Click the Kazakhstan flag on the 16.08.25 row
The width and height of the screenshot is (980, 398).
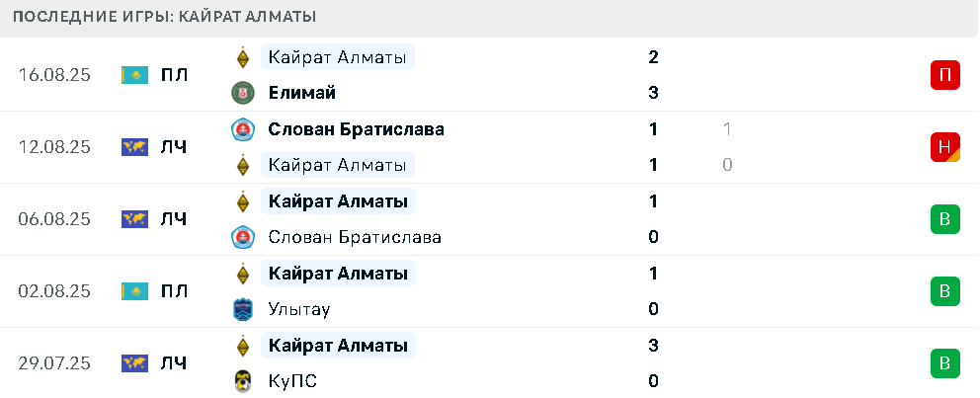134,75
